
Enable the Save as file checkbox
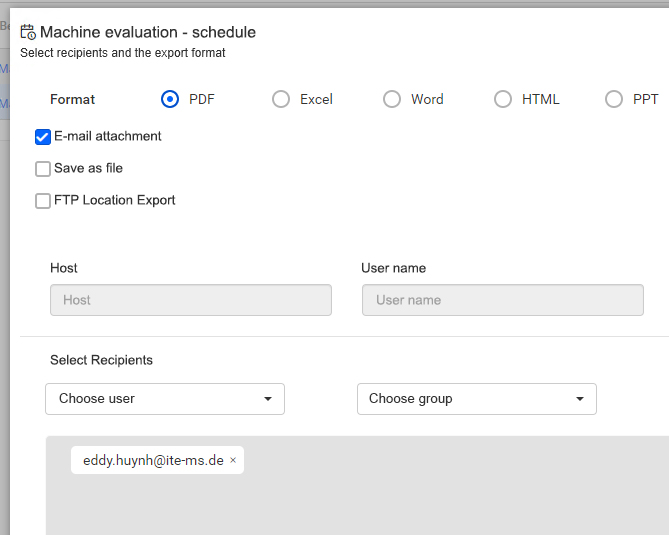(x=43, y=169)
